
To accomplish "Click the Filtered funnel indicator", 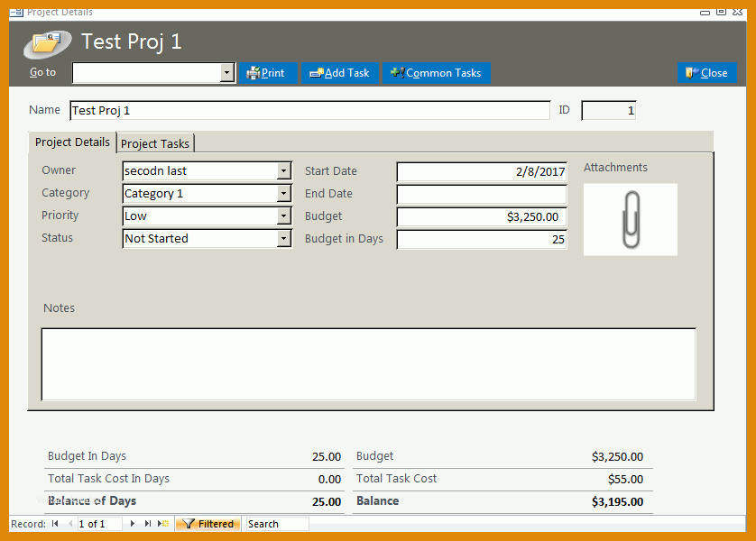I will (207, 524).
